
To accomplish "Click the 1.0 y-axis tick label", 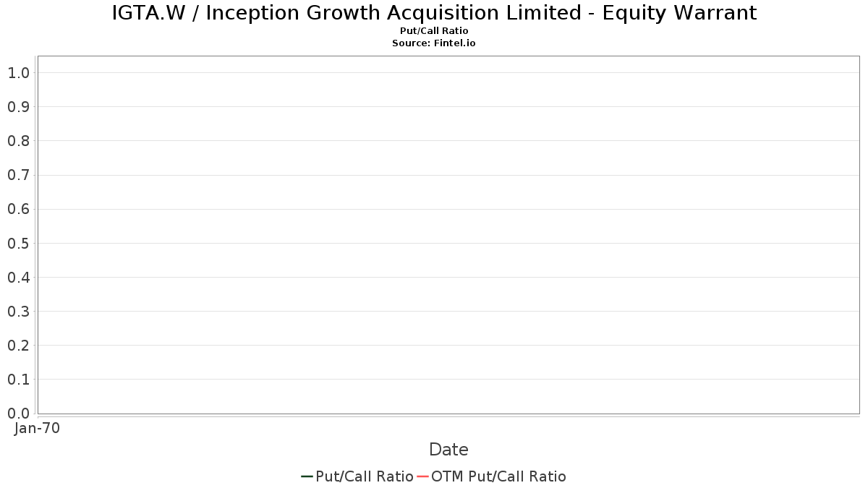I will [18, 73].
